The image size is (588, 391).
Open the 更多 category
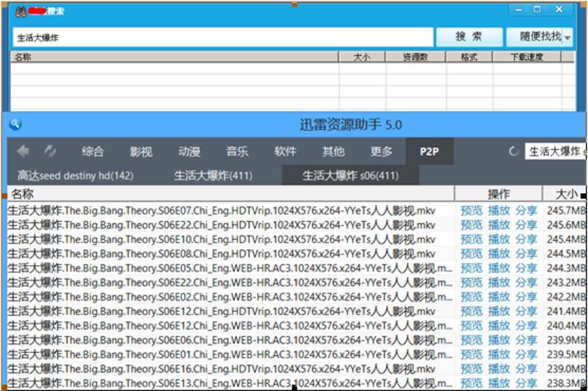coord(381,152)
